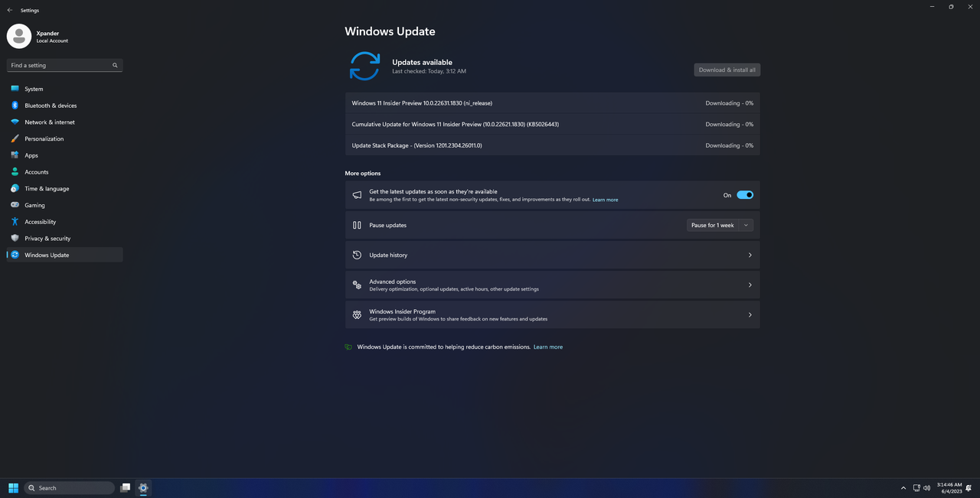Expand Advanced options chevron
Screen dimensions: 980x498
750,285
